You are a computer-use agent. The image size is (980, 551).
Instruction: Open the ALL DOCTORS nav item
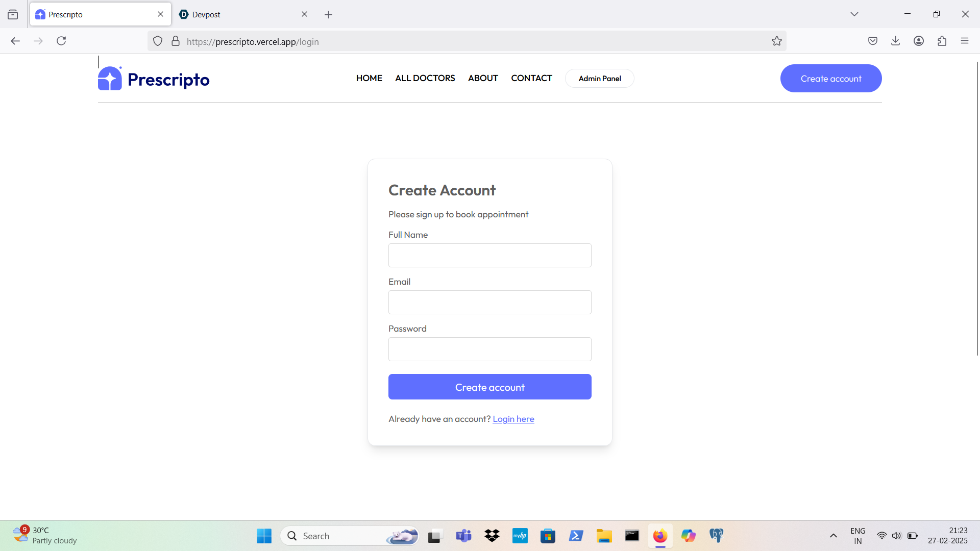click(425, 78)
